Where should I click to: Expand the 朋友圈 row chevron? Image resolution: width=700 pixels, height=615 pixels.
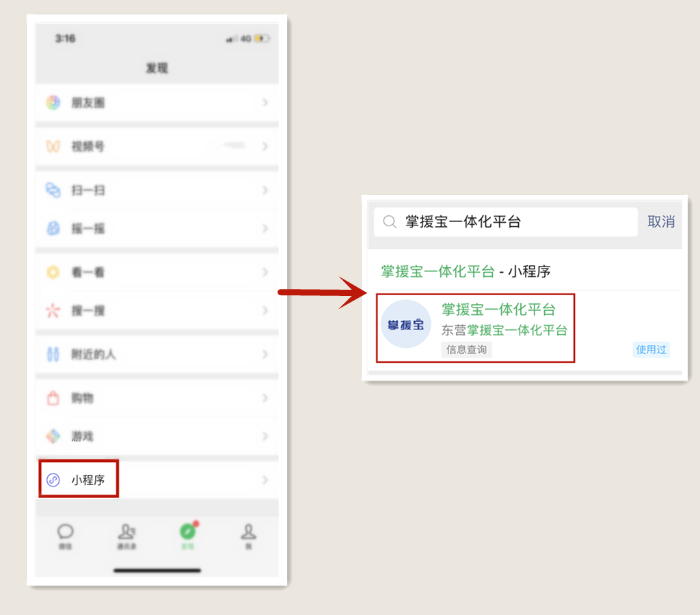pyautogui.click(x=265, y=102)
